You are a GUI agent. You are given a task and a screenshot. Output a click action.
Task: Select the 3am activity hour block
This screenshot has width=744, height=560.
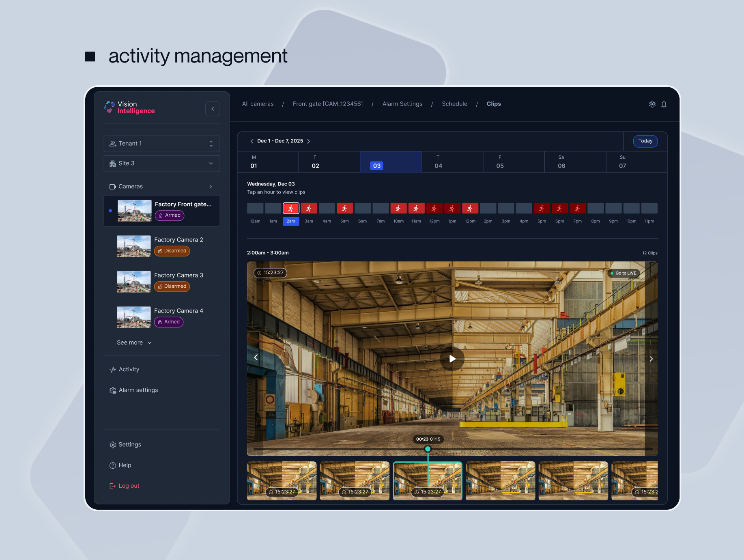[x=309, y=209]
